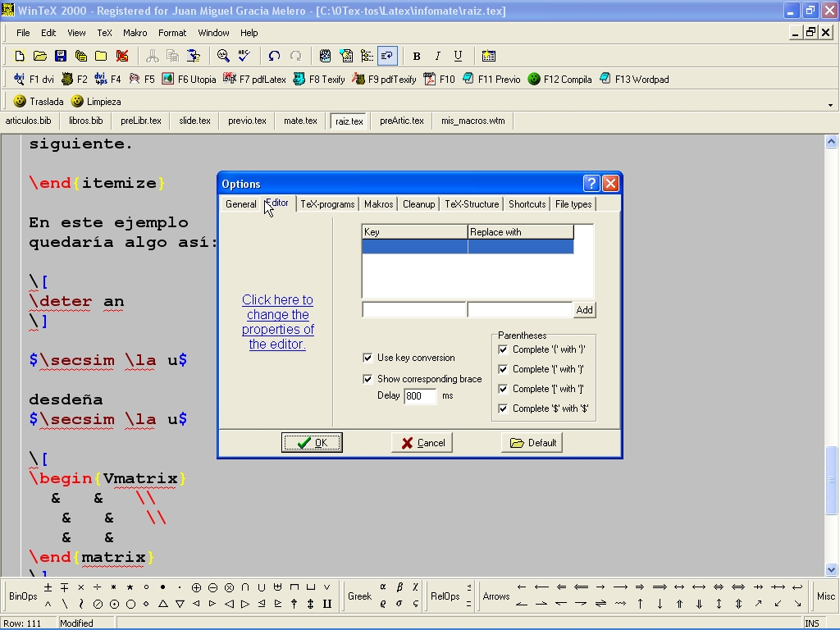The image size is (840, 630).
Task: Run the F4 dvips command
Action: tap(107, 80)
